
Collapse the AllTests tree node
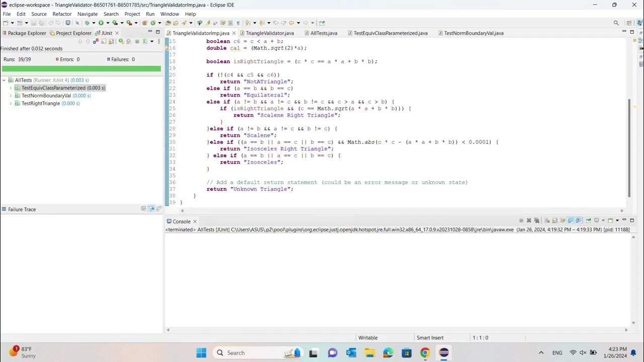tap(4, 80)
